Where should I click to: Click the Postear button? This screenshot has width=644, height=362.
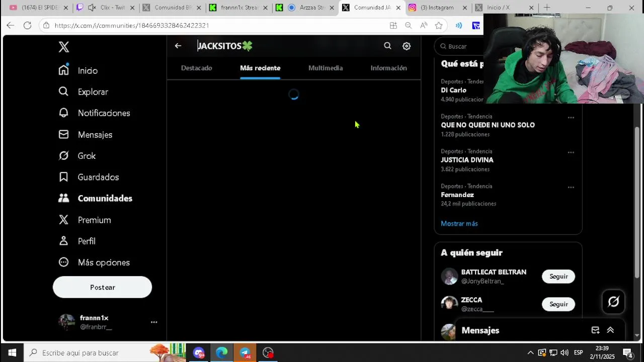click(x=102, y=287)
